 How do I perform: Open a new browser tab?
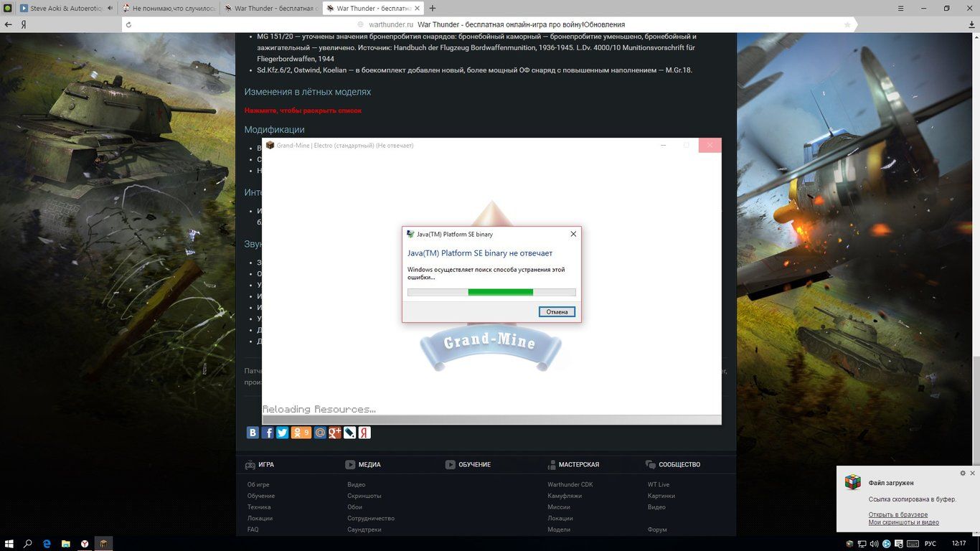pyautogui.click(x=433, y=9)
